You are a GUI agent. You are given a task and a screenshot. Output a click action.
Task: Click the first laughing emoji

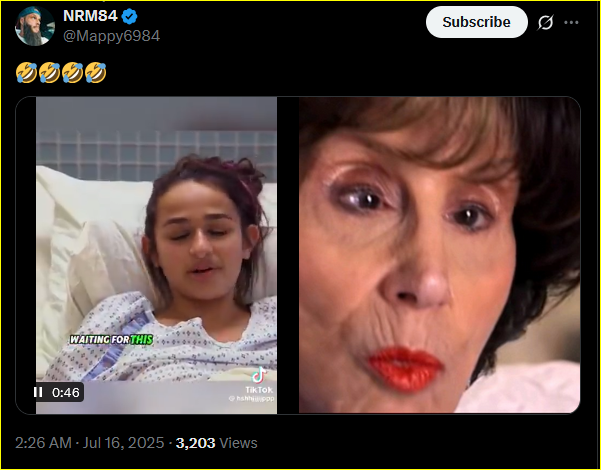tap(26, 73)
